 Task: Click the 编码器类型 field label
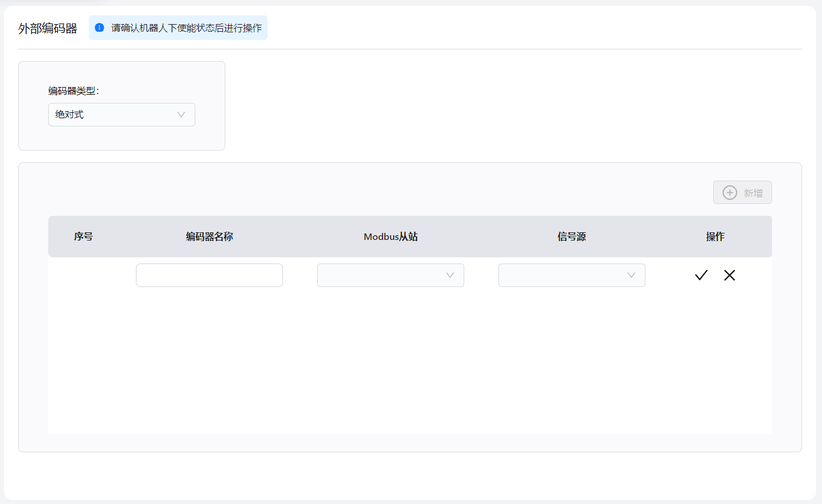point(74,91)
